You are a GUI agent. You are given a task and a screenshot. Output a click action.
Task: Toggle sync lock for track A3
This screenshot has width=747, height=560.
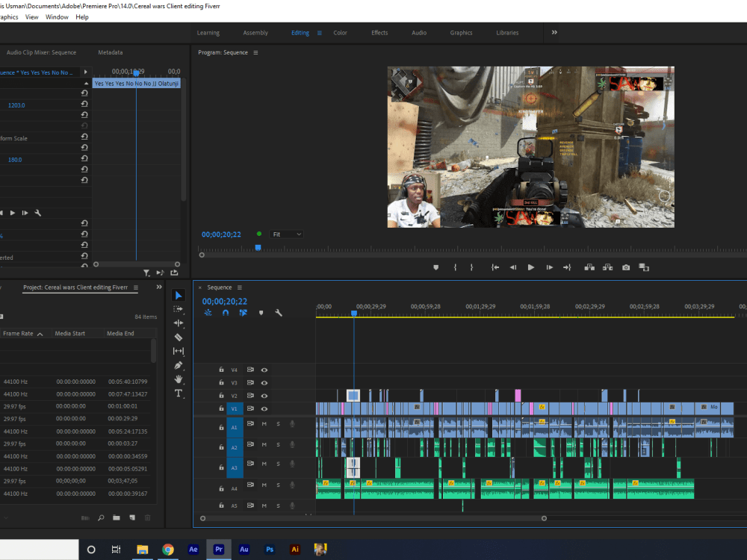(x=250, y=464)
